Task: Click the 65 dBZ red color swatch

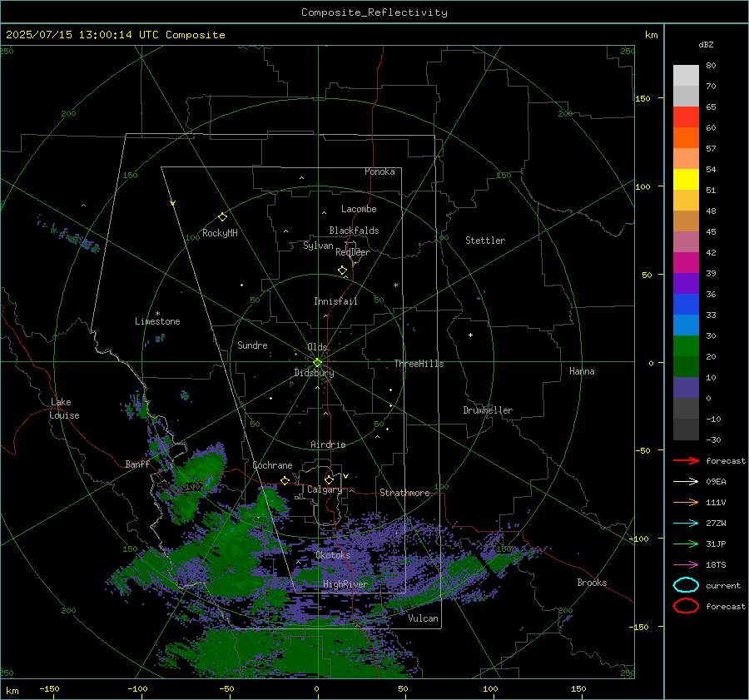Action: point(686,117)
